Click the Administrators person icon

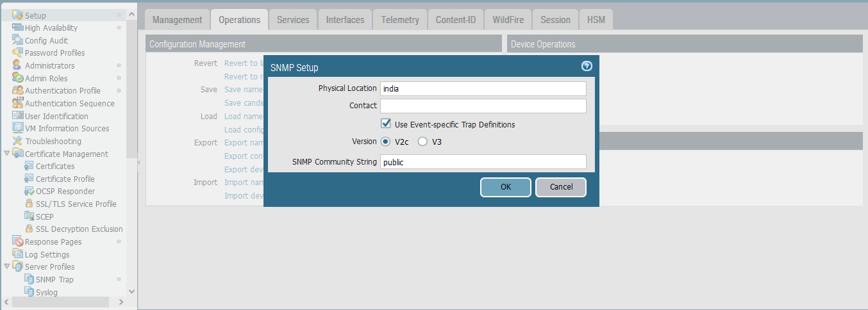click(18, 65)
